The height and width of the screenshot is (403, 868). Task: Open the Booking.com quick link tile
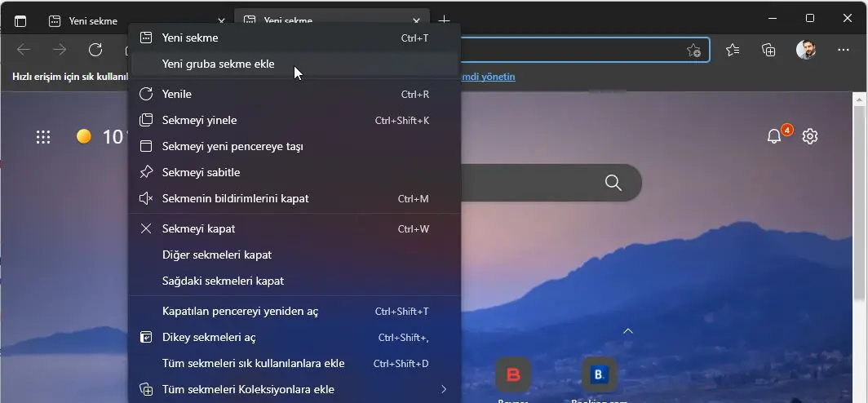[x=600, y=375]
